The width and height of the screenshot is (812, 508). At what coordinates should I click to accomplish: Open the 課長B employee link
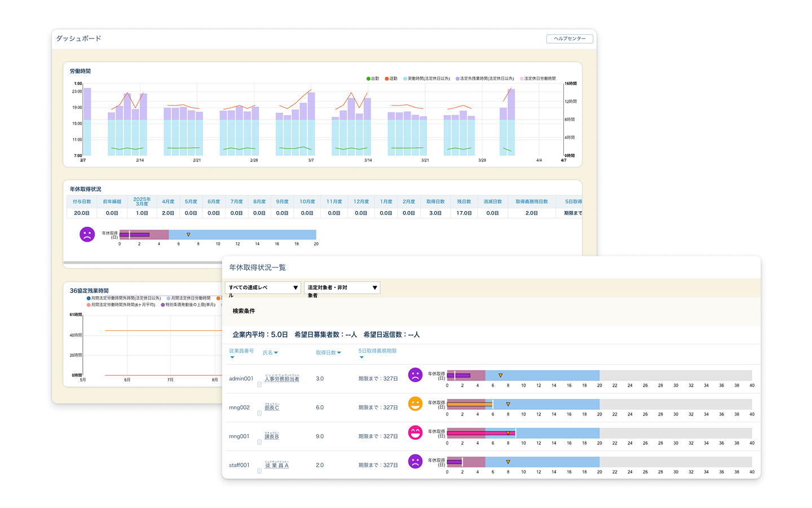pyautogui.click(x=272, y=436)
